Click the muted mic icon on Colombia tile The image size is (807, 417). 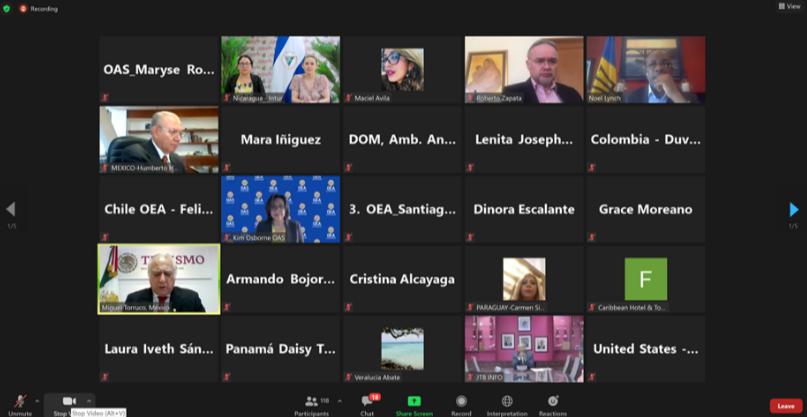592,167
